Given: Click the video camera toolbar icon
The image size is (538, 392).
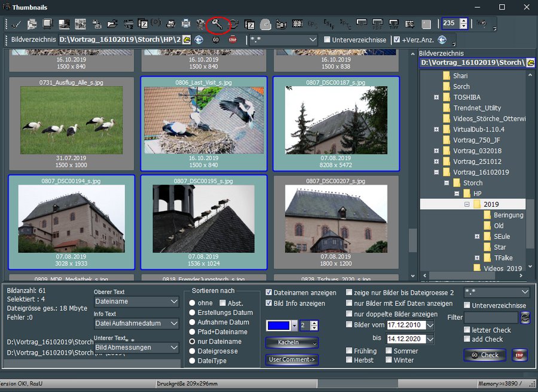Looking at the screenshot, I should point(281,24).
